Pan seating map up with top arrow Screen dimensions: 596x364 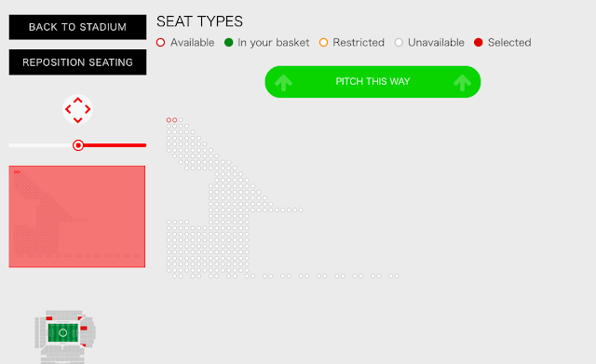tap(77, 101)
